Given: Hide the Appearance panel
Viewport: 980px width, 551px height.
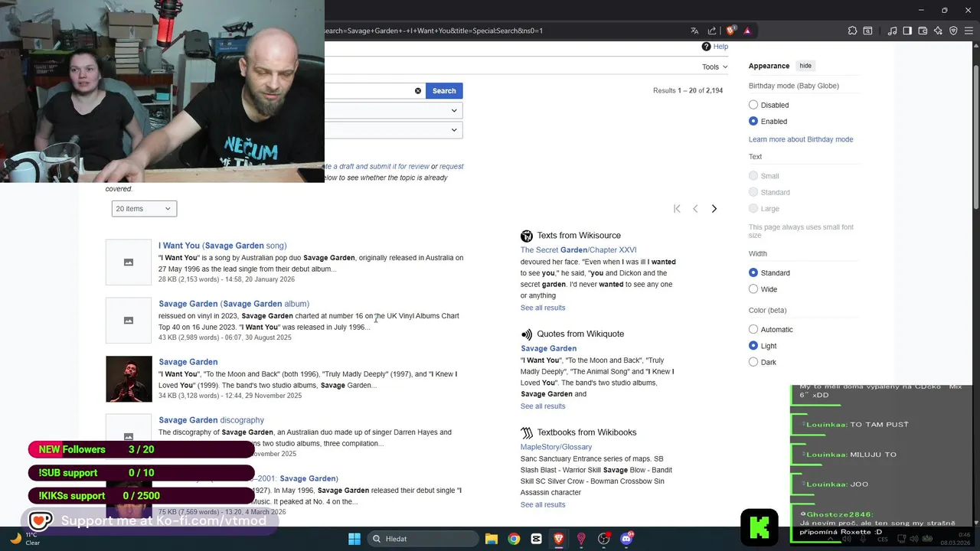Looking at the screenshot, I should point(805,66).
